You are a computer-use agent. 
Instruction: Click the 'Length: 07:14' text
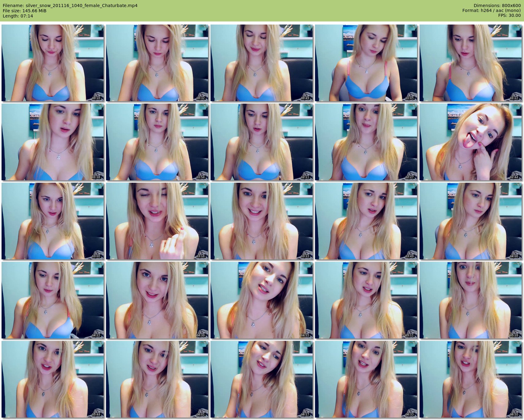click(x=18, y=16)
